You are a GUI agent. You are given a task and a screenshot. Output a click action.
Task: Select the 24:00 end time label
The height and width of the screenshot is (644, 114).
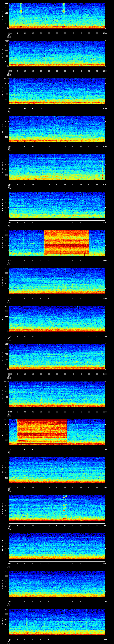pos(105,374)
